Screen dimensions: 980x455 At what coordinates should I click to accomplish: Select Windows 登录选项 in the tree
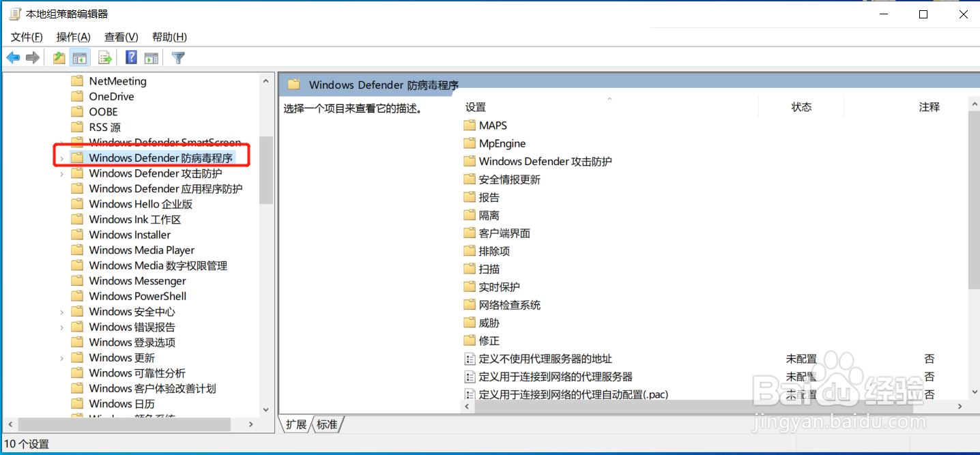point(132,342)
